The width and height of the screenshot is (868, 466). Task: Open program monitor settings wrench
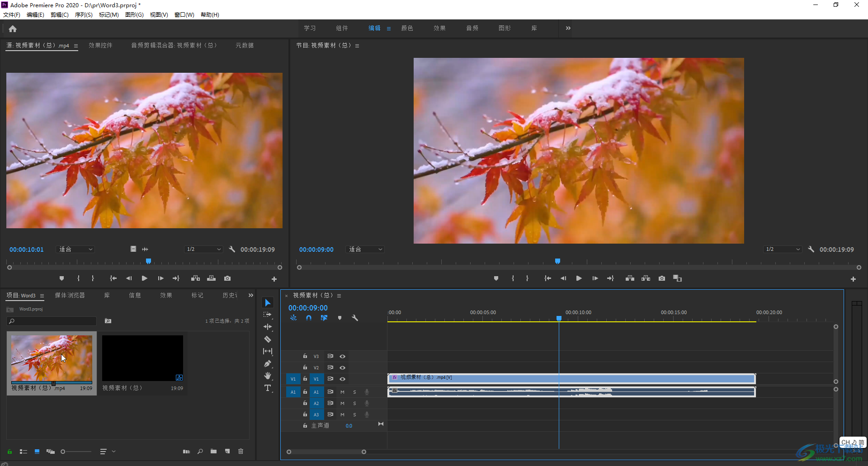tap(811, 249)
